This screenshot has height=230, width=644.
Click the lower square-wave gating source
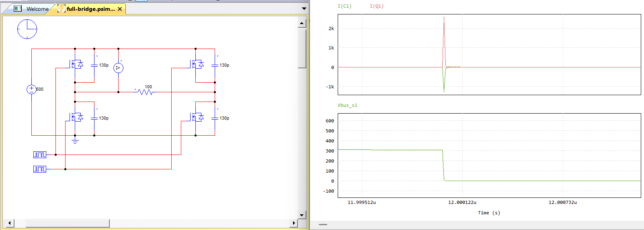pyautogui.click(x=39, y=169)
